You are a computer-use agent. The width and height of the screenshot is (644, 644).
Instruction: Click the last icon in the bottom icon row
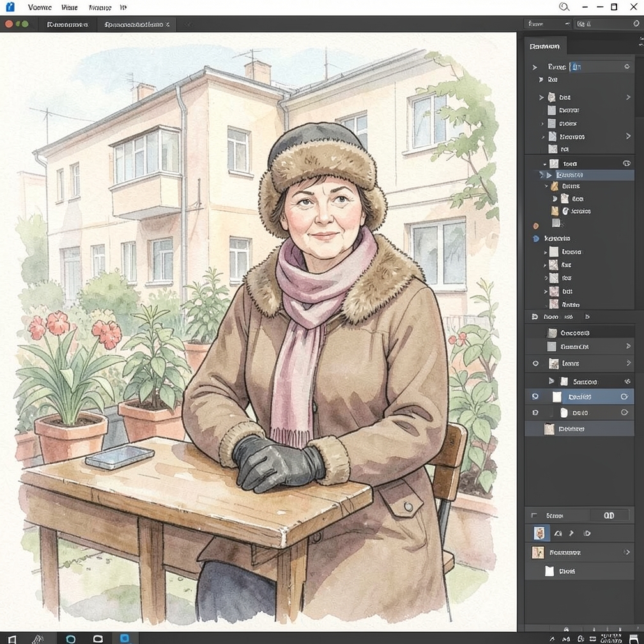click(x=587, y=533)
